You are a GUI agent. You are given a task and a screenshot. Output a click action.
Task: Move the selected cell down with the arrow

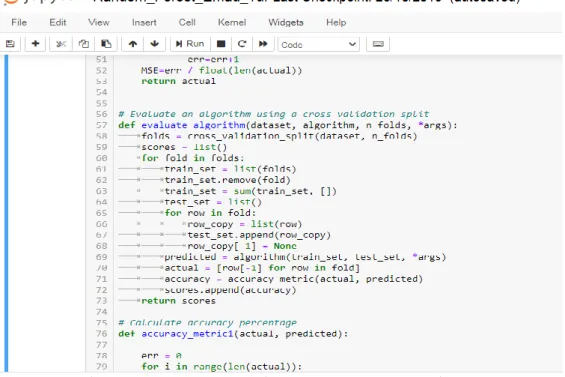pos(155,44)
